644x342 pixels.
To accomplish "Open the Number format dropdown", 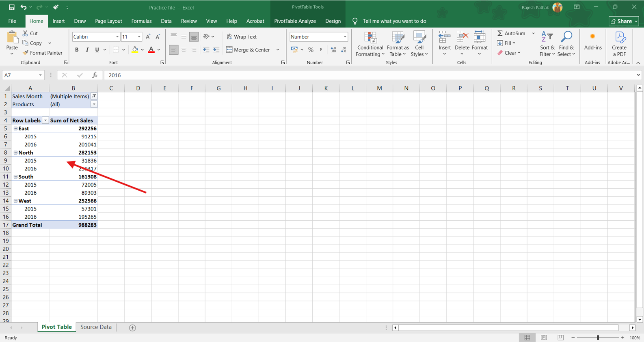I will [x=345, y=37].
